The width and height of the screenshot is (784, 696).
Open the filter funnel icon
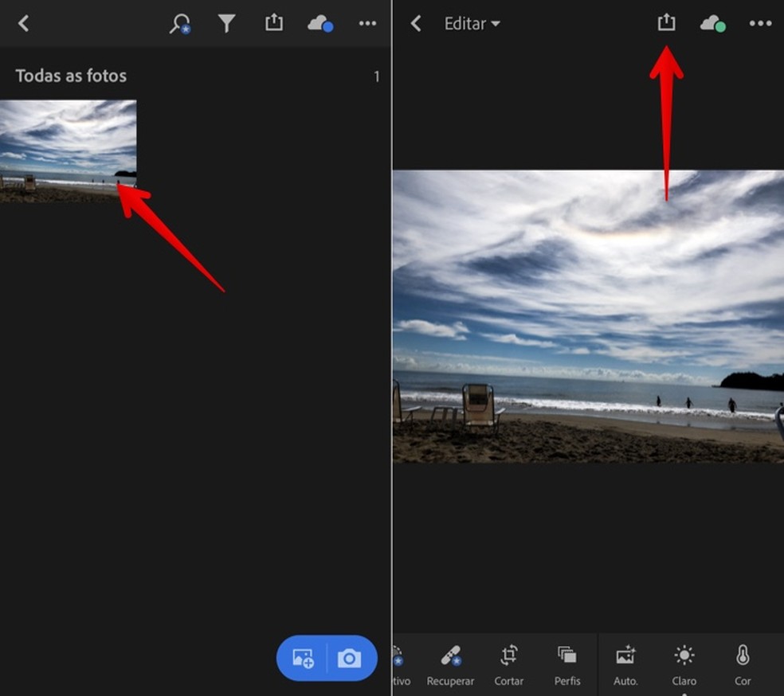click(227, 24)
